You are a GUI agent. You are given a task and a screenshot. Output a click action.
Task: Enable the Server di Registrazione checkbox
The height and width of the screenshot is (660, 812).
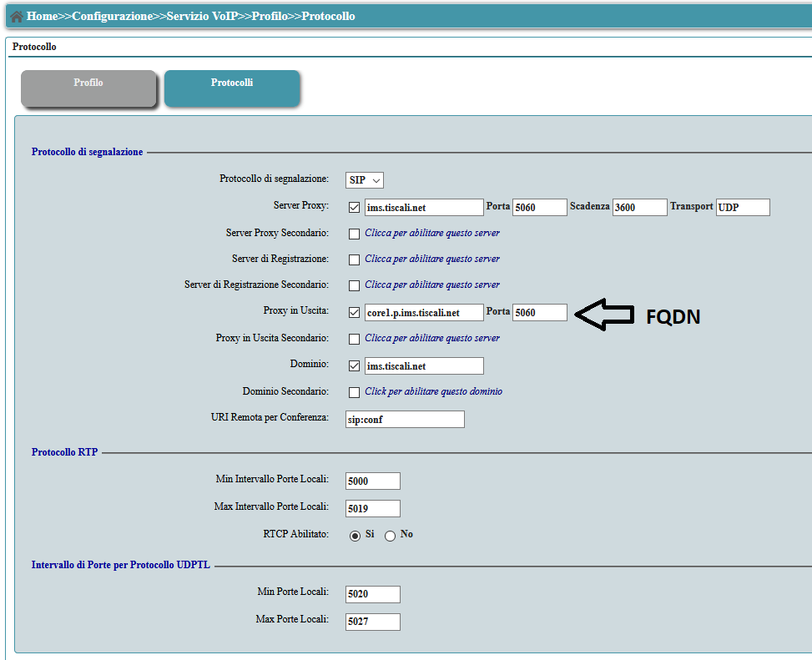(354, 259)
